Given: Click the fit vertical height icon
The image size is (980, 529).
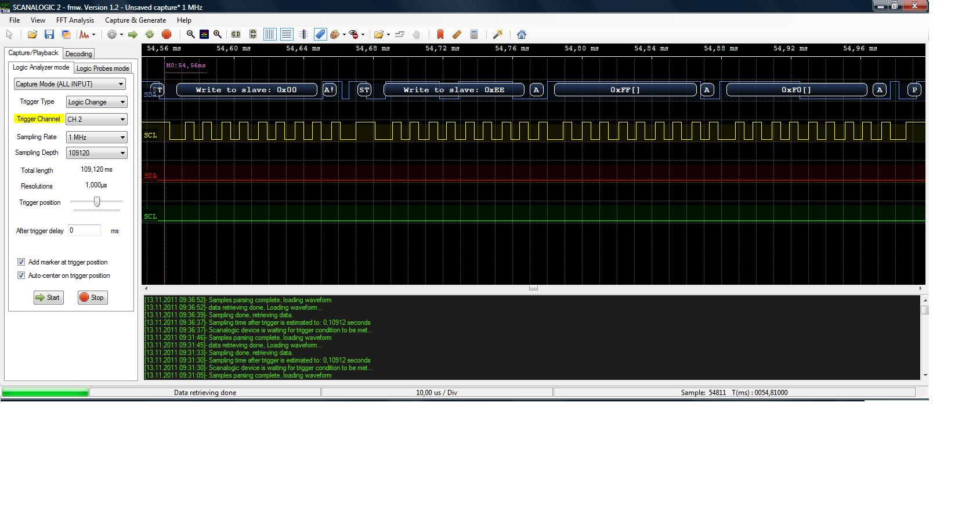Looking at the screenshot, I should tap(253, 35).
